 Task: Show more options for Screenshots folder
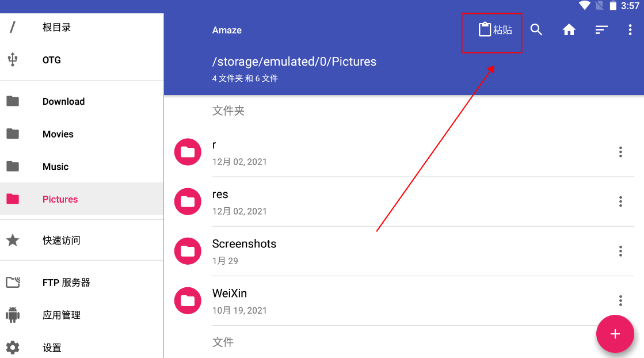[x=620, y=251]
